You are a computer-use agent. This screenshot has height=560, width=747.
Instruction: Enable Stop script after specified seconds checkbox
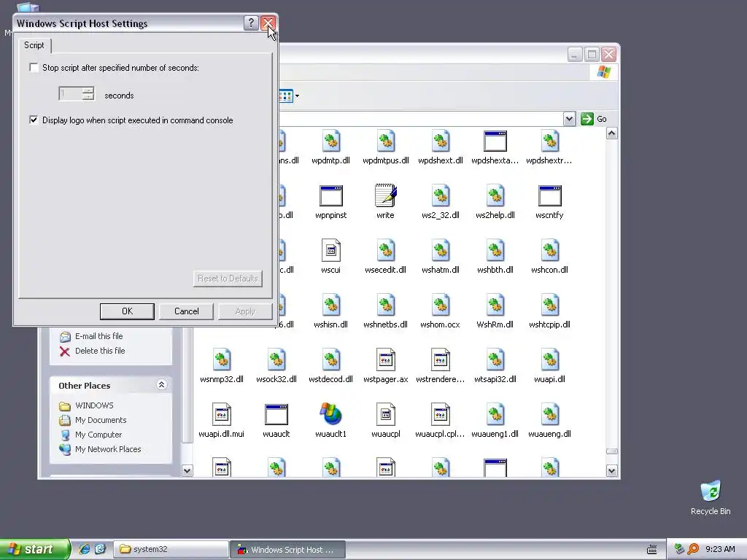[x=34, y=68]
